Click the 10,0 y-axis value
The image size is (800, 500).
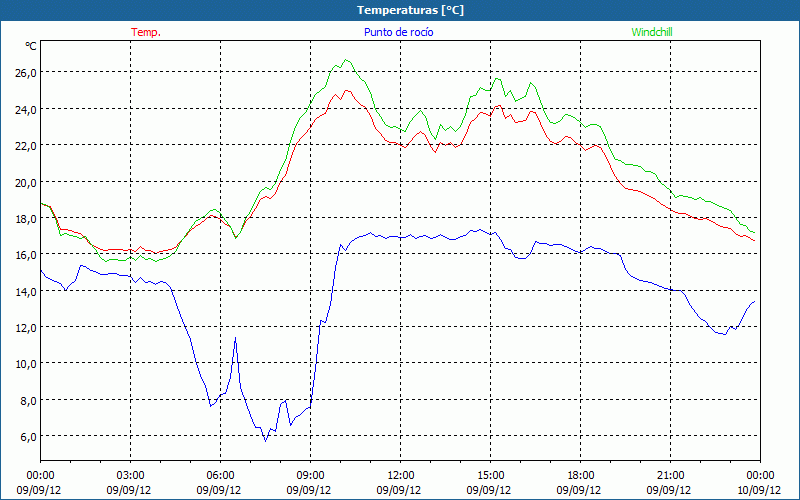point(26,364)
